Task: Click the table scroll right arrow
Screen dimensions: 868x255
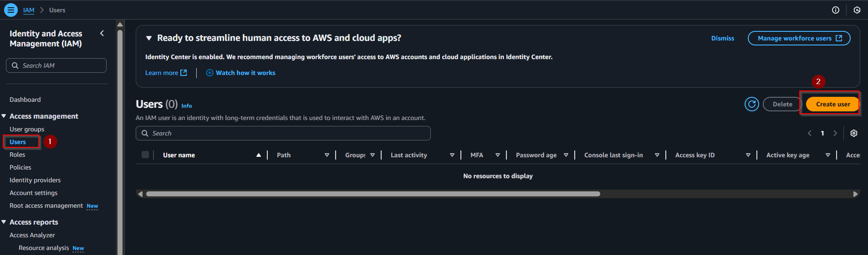Action: (855, 194)
